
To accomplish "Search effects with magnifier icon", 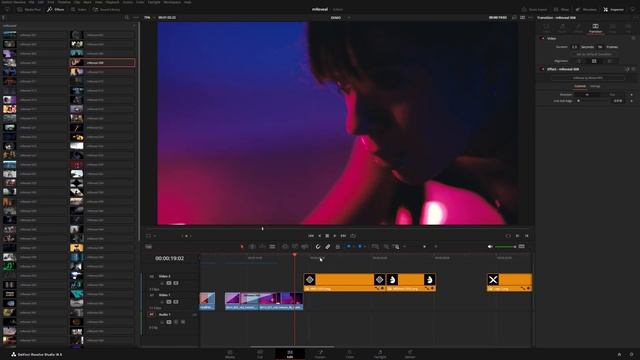I will pyautogui.click(x=127, y=18).
